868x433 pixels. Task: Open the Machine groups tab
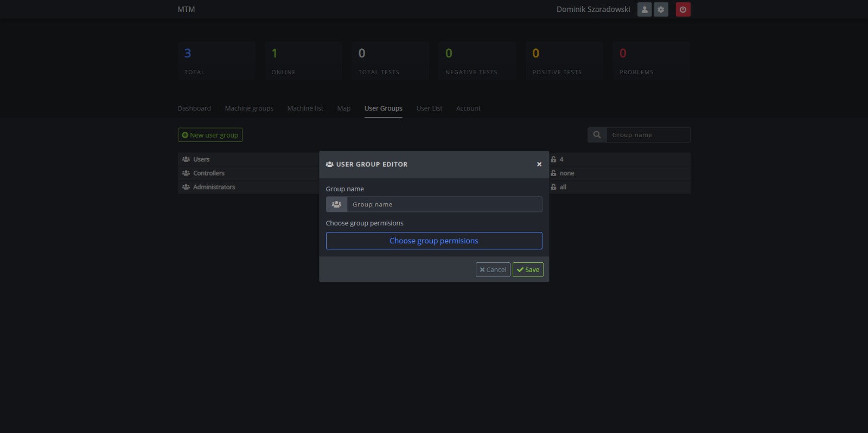[249, 108]
